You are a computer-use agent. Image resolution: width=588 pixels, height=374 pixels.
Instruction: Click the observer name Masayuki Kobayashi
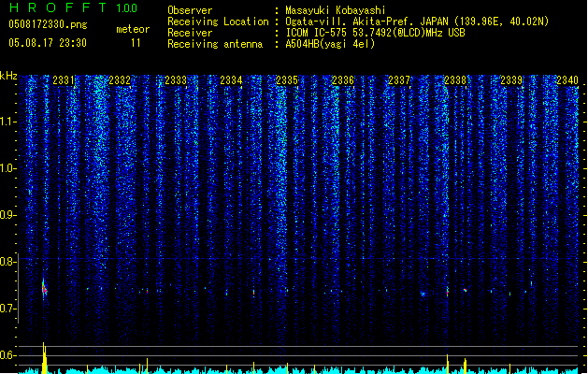[336, 10]
